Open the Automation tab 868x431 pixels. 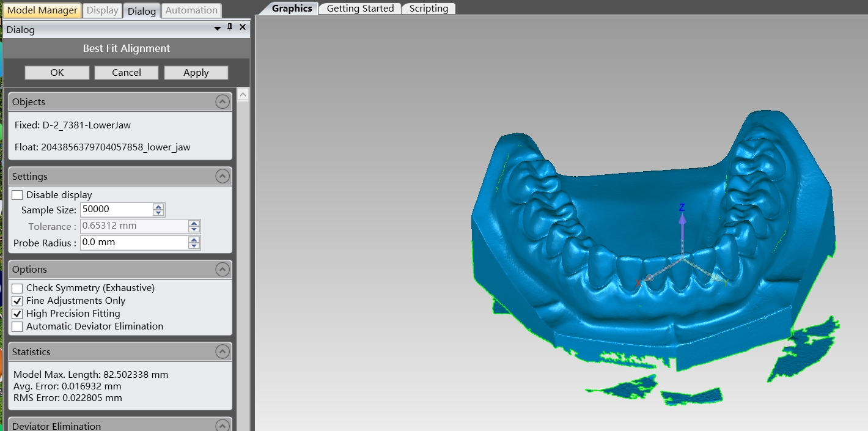click(191, 10)
